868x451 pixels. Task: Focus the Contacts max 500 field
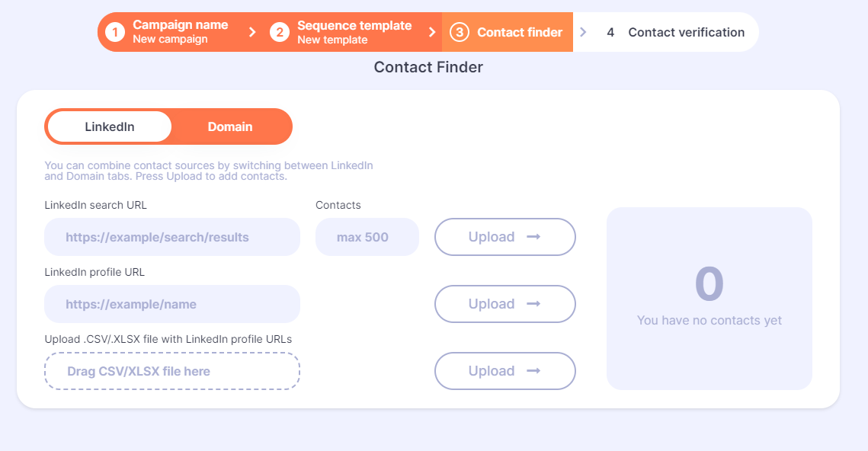[x=367, y=237]
